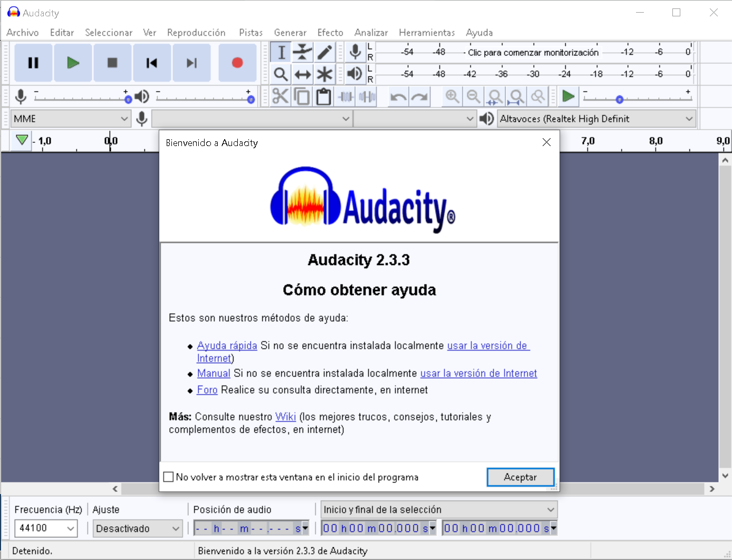This screenshot has height=560, width=732.
Task: Select the Time Shift tool
Action: tap(302, 74)
